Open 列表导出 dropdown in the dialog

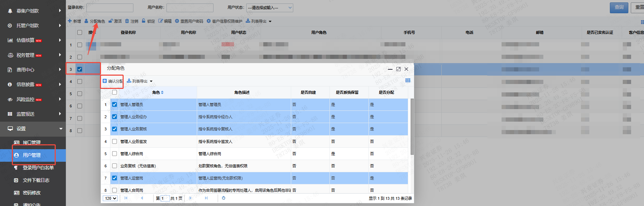coord(140,81)
